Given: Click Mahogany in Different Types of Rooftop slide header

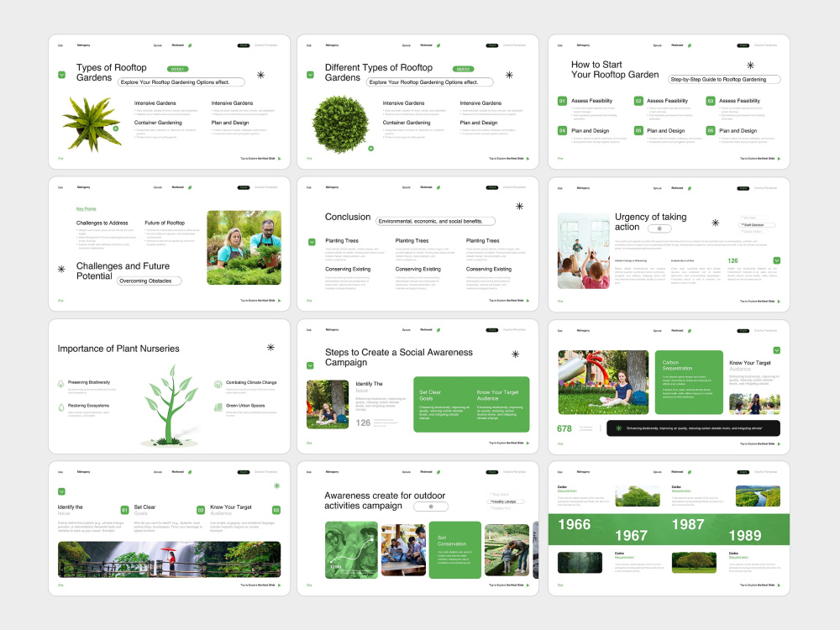Looking at the screenshot, I should pos(332,45).
